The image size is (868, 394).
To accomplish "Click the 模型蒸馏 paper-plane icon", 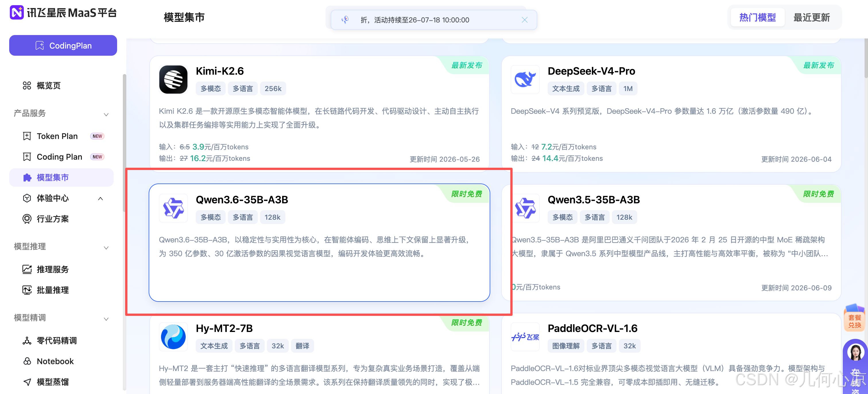I will pos(27,382).
